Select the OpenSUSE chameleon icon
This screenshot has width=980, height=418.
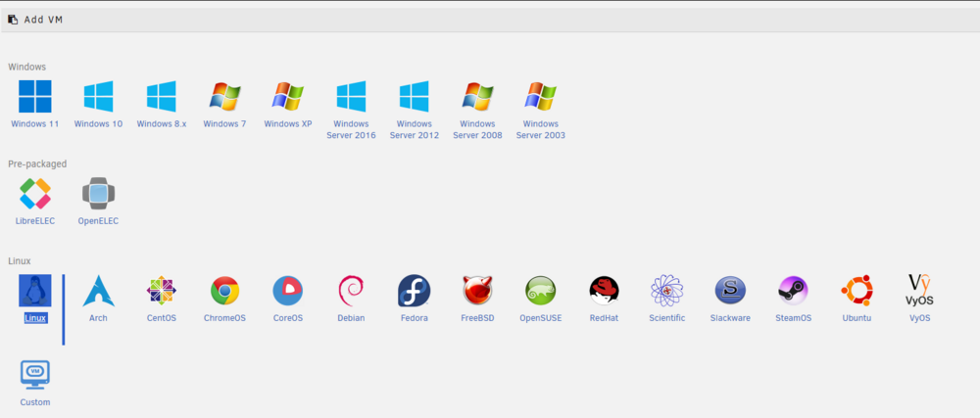coord(541,291)
